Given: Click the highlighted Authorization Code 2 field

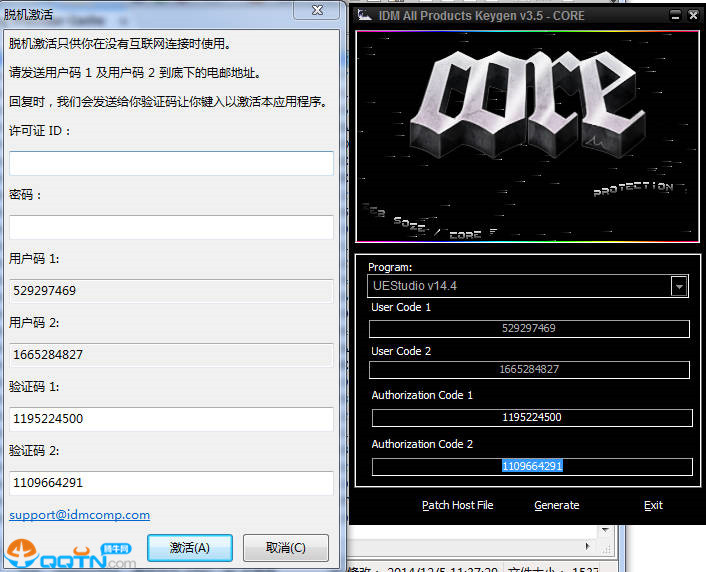Looking at the screenshot, I should pyautogui.click(x=531, y=467).
